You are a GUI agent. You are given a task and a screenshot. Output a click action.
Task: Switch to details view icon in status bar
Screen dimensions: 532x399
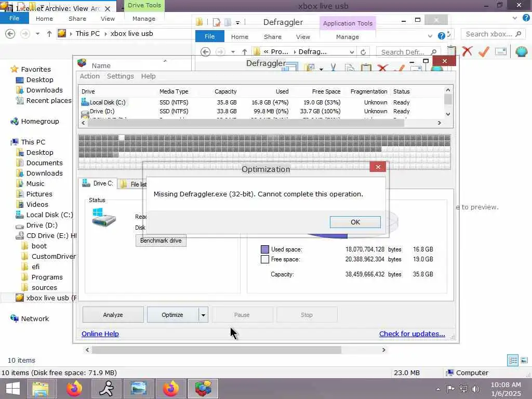pos(512,361)
